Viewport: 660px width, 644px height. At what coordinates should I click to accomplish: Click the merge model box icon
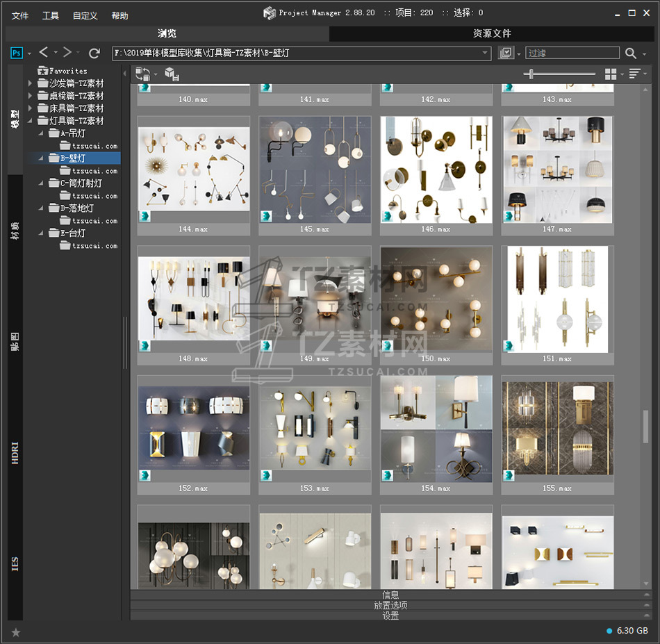pyautogui.click(x=172, y=74)
